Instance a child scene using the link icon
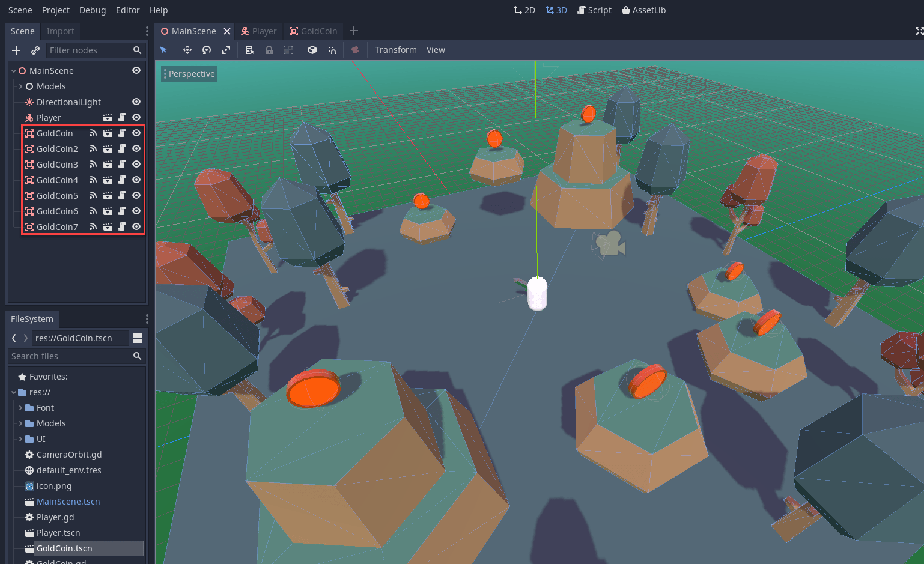The height and width of the screenshot is (564, 924). tap(34, 50)
